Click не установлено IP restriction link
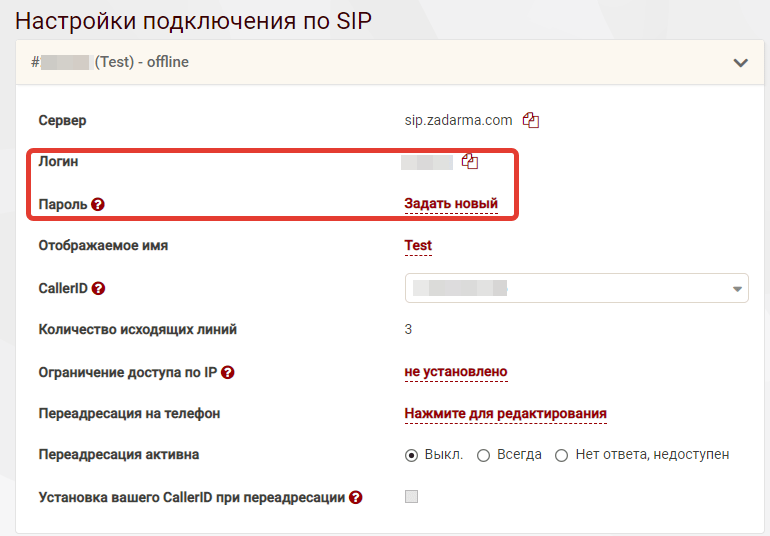Screen dimensions: 770x536 [x=456, y=371]
